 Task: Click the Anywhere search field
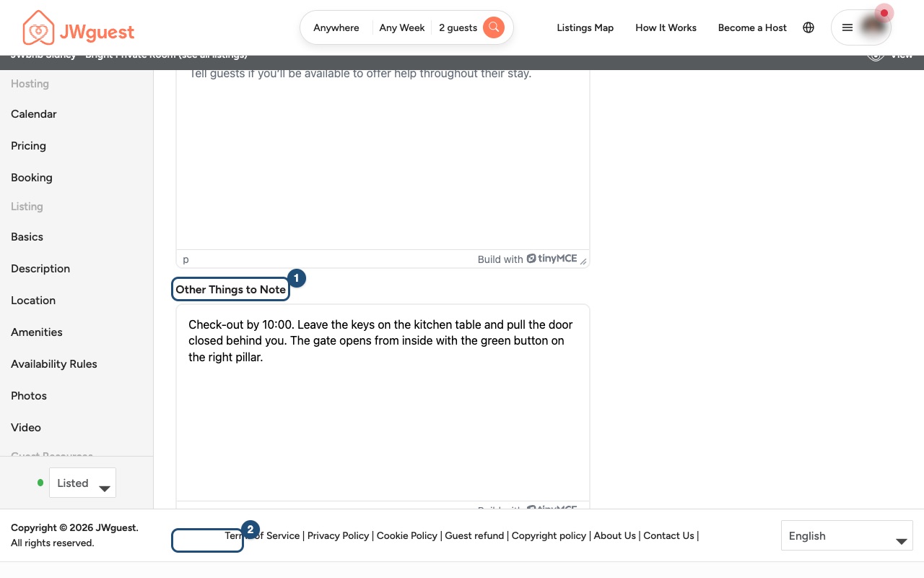[336, 27]
